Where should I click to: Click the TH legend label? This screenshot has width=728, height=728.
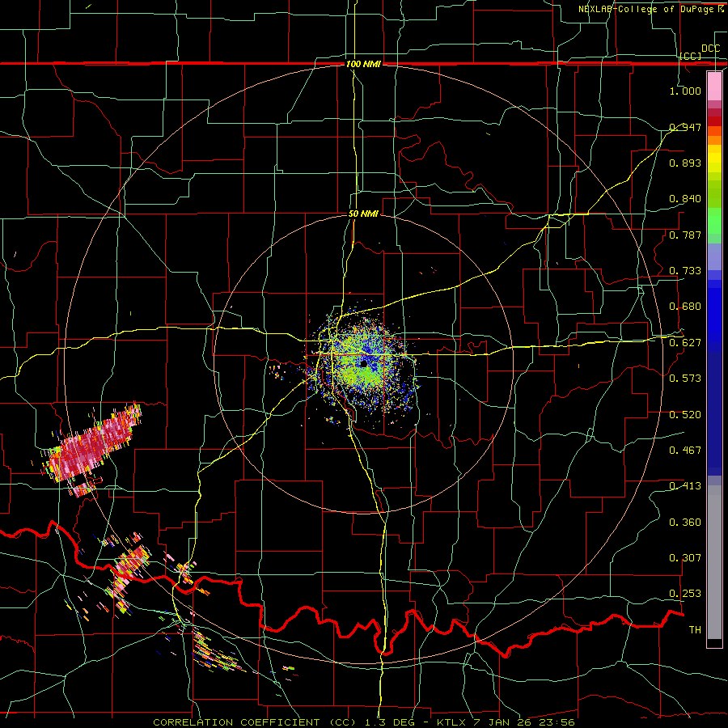pos(695,630)
